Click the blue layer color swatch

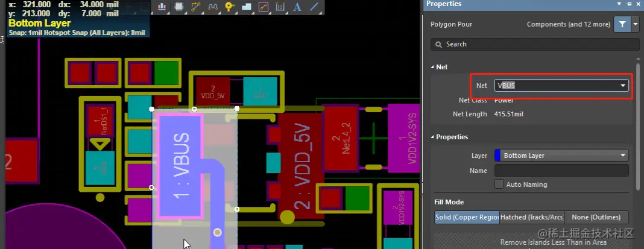[x=497, y=156]
